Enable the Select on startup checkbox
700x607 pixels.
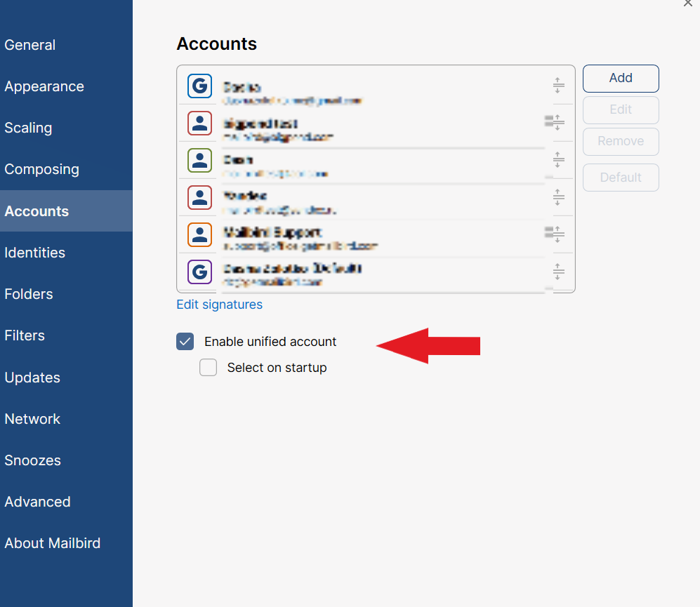[208, 367]
